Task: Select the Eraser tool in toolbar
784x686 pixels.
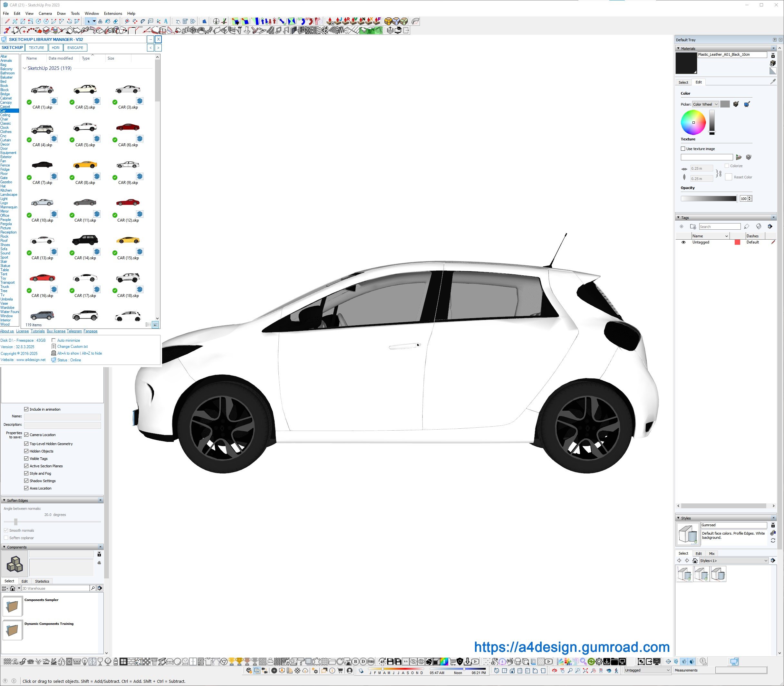Action: (116, 22)
